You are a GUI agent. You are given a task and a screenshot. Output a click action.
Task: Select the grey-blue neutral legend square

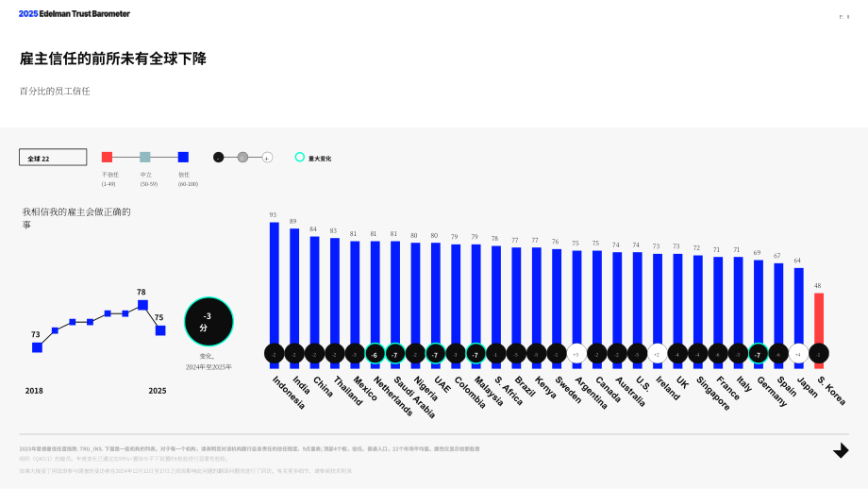pyautogui.click(x=145, y=158)
